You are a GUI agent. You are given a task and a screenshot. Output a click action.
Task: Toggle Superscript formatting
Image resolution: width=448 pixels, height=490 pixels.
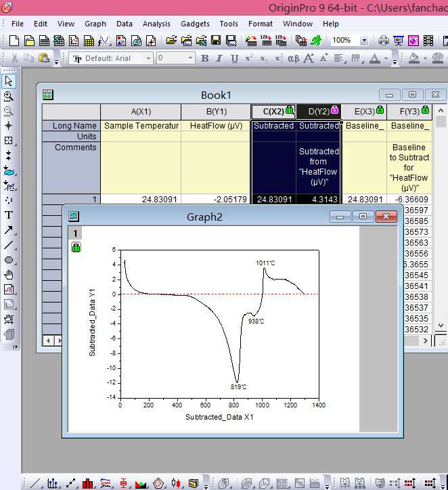(249, 58)
